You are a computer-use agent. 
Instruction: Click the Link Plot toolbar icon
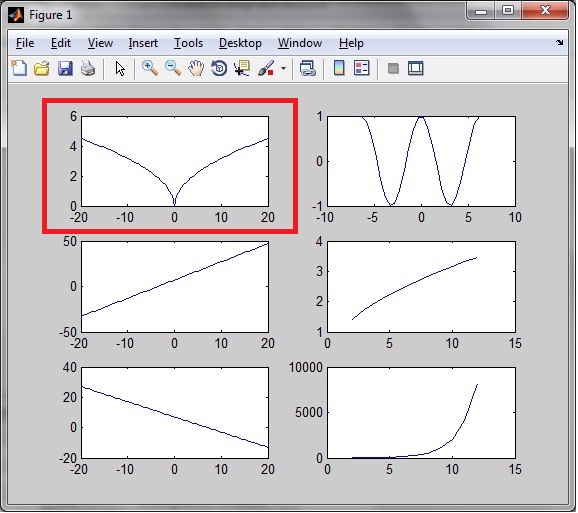click(307, 69)
